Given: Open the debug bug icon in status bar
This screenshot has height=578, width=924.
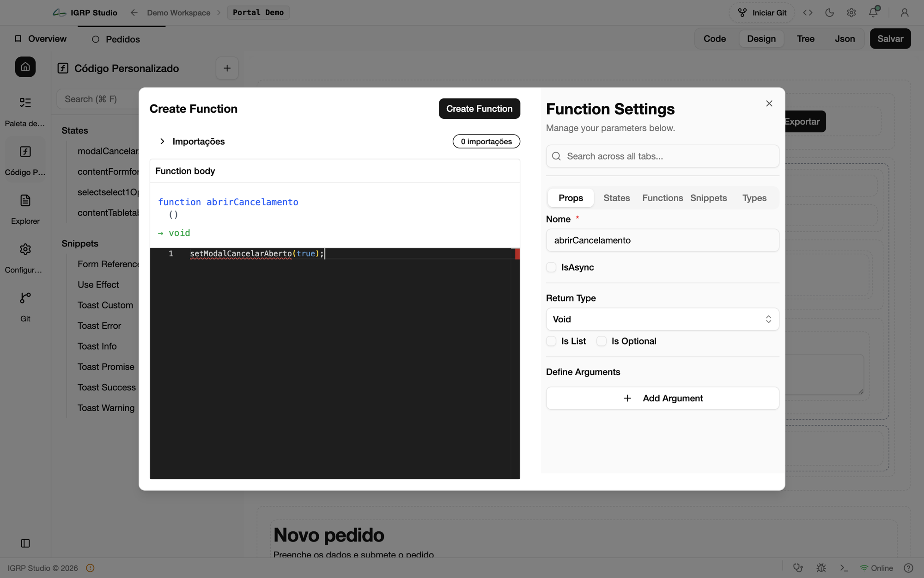Looking at the screenshot, I should click(821, 568).
